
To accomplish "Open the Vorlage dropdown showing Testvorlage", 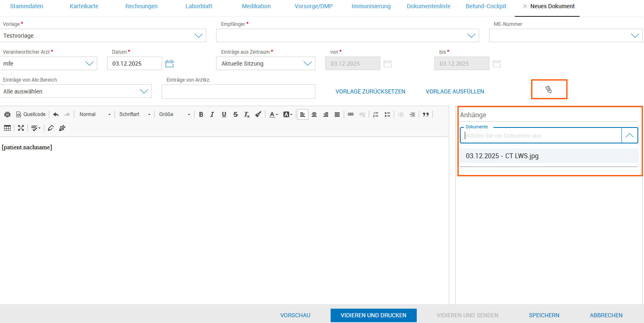I will pyautogui.click(x=104, y=36).
